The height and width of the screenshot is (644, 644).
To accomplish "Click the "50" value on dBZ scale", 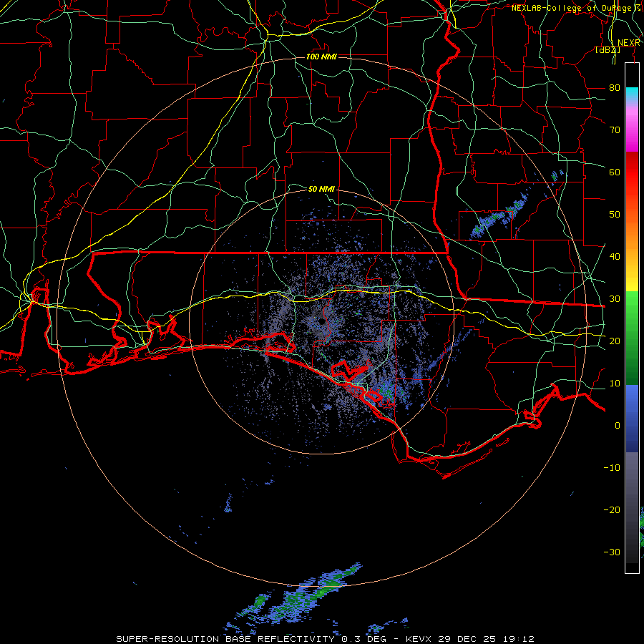I will pyautogui.click(x=615, y=215).
